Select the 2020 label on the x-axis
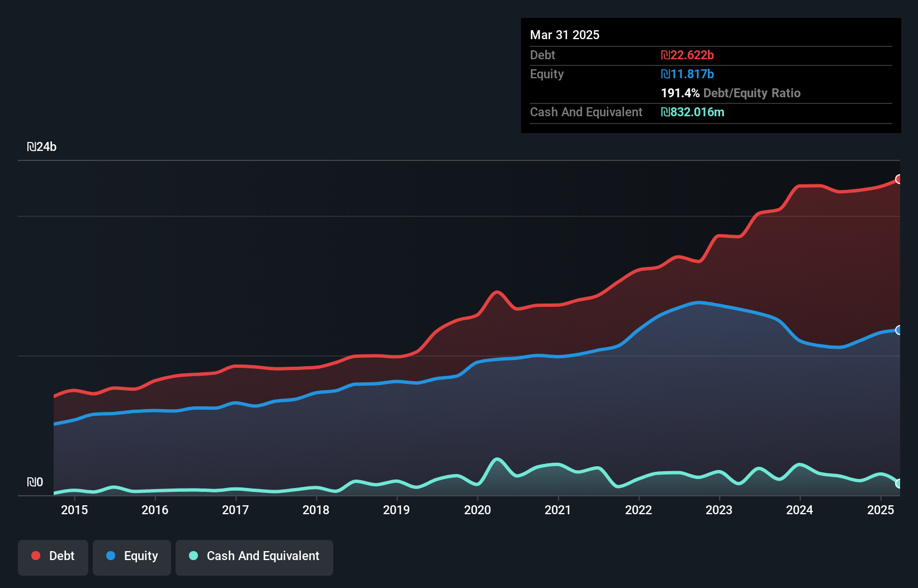918x588 pixels. 477,510
